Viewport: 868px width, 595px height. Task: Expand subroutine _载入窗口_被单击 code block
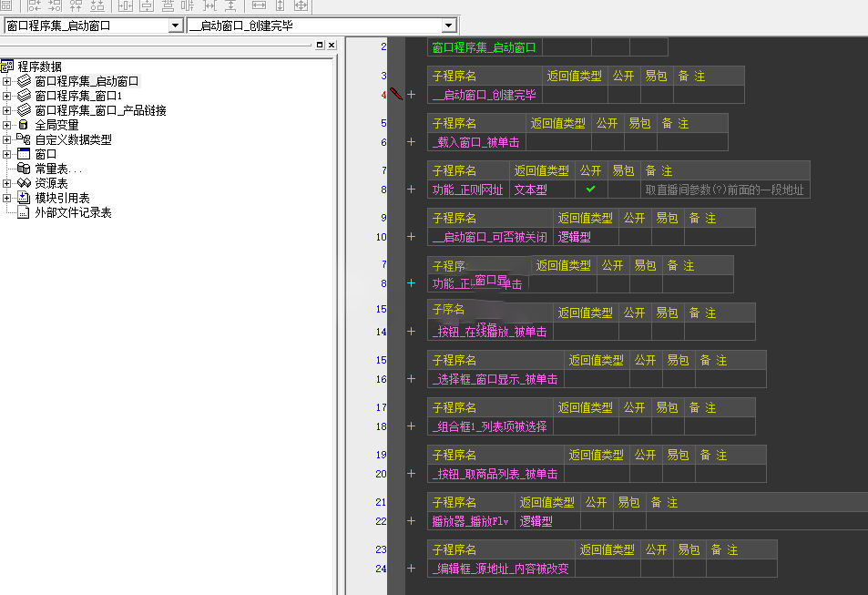point(412,142)
